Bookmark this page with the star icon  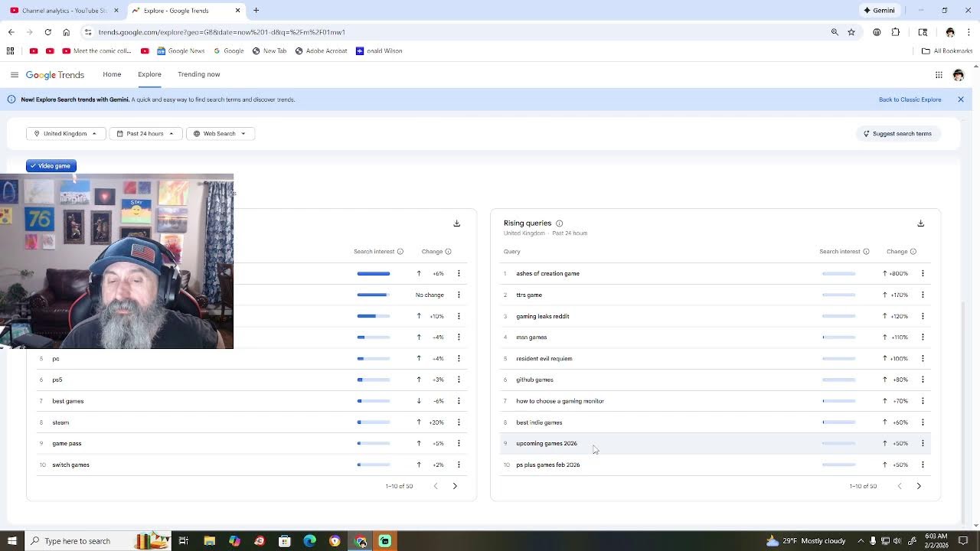(851, 32)
